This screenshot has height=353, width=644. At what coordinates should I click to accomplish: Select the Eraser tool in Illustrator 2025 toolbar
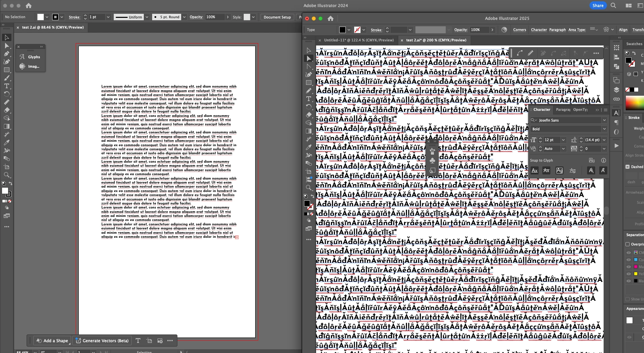pyautogui.click(x=309, y=115)
